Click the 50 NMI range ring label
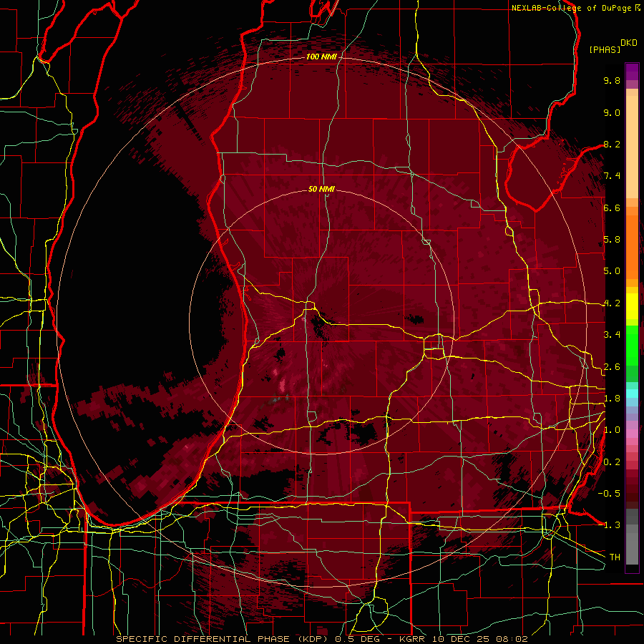644x644 pixels. click(x=321, y=189)
